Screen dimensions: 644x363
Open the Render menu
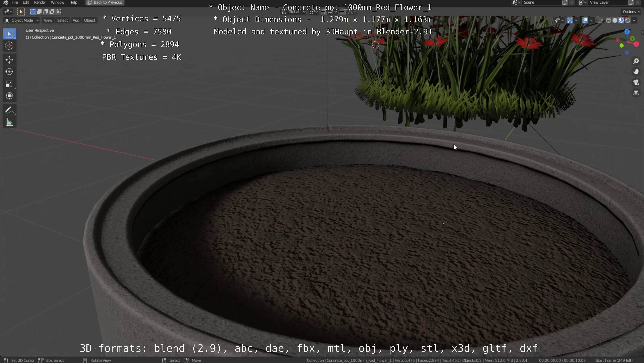tap(40, 3)
